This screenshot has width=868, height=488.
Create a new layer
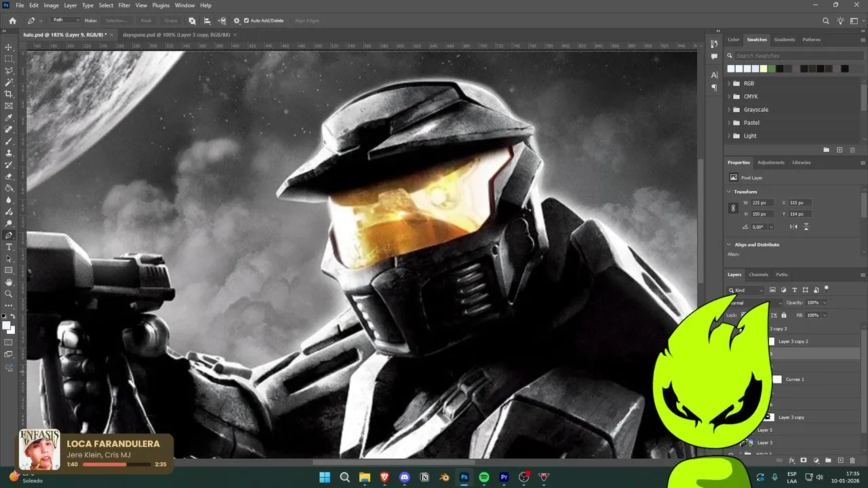(840, 460)
